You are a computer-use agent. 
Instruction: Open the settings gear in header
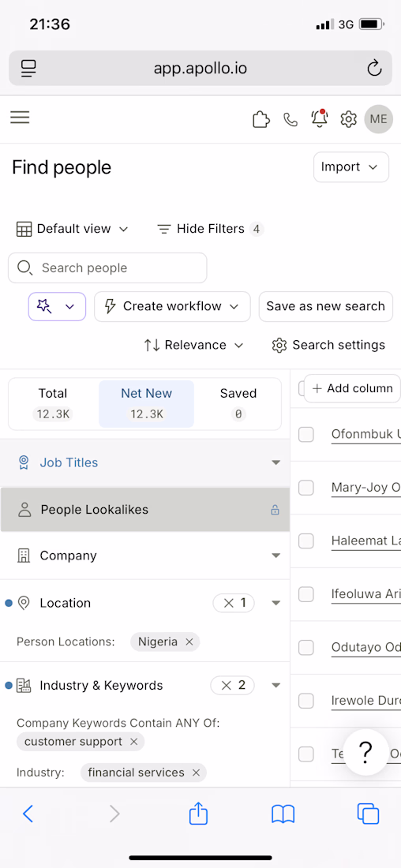coord(348,119)
